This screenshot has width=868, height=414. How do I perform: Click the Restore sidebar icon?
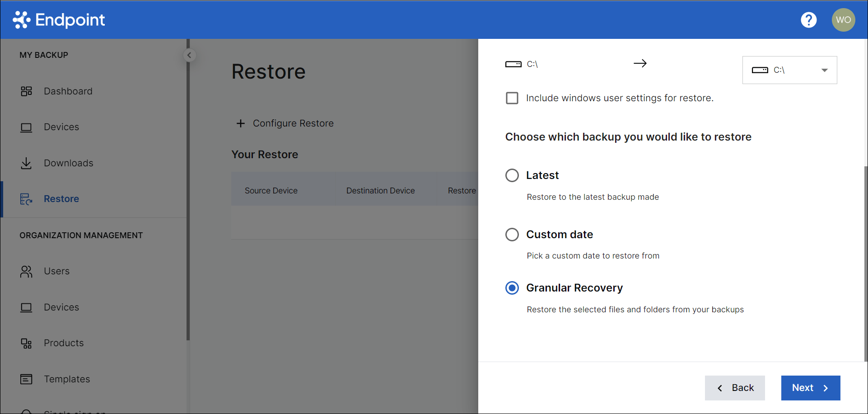26,199
